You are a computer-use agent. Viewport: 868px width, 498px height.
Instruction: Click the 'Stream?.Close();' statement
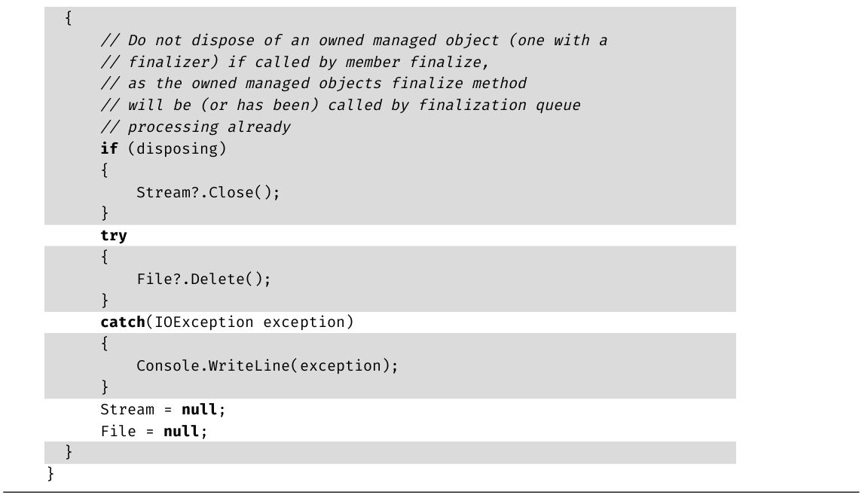pos(208,192)
